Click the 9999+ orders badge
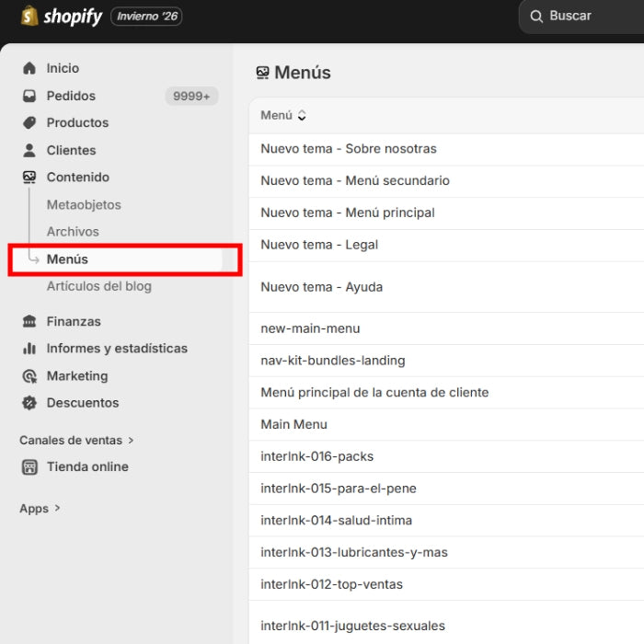The image size is (644, 644). pos(191,96)
